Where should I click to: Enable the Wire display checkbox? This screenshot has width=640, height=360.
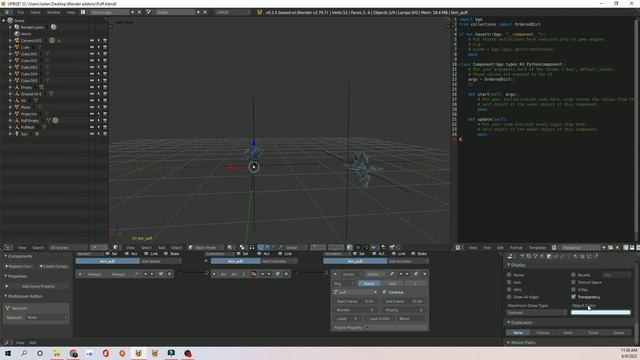509,290
